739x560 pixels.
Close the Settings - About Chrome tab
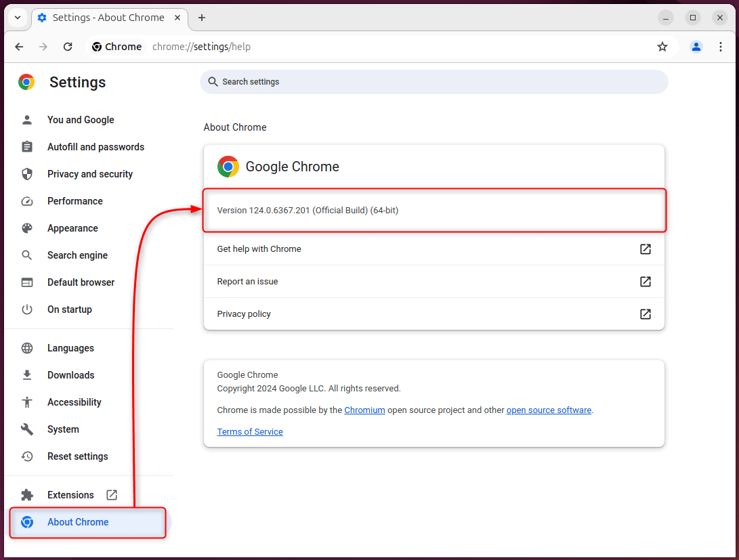coord(177,18)
